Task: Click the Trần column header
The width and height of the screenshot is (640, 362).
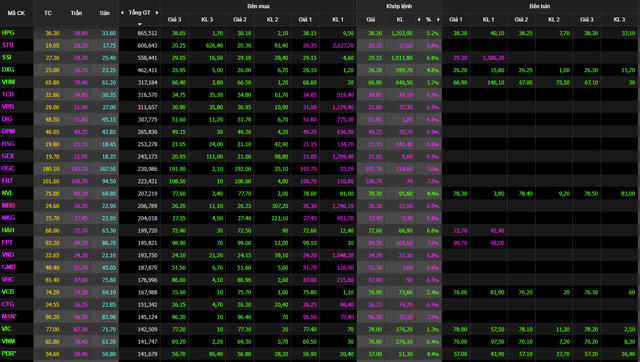Action: pyautogui.click(x=76, y=13)
